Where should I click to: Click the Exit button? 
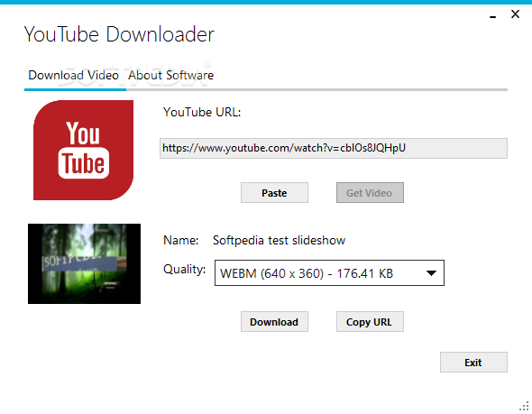473,363
